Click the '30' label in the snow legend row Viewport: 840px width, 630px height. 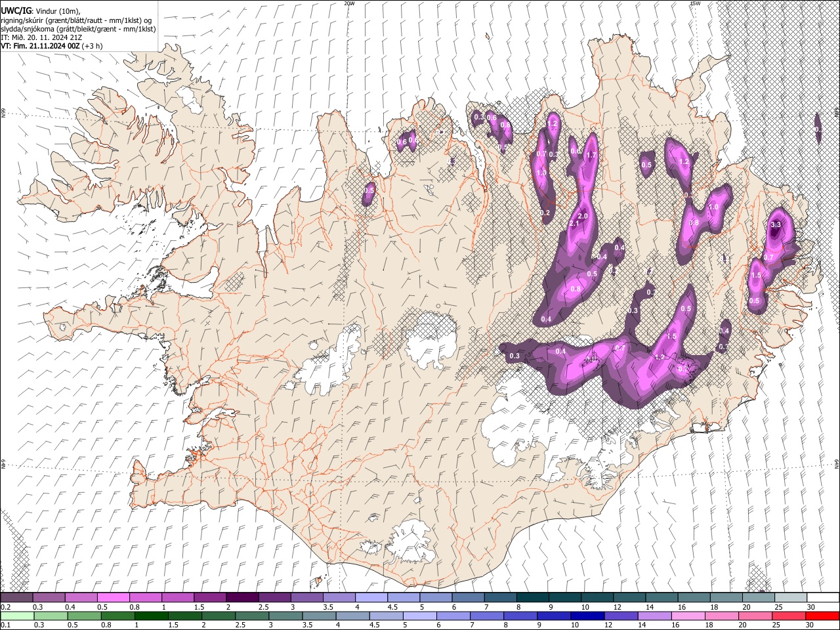click(x=810, y=607)
